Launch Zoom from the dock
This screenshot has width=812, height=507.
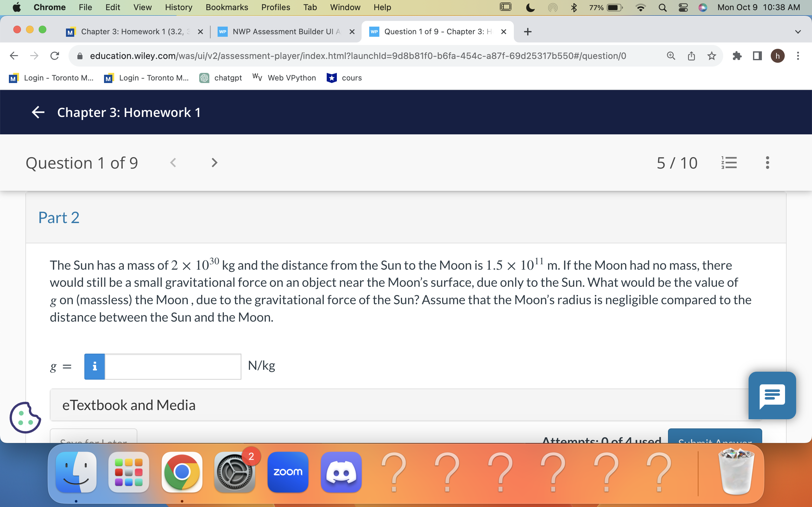pyautogui.click(x=287, y=472)
